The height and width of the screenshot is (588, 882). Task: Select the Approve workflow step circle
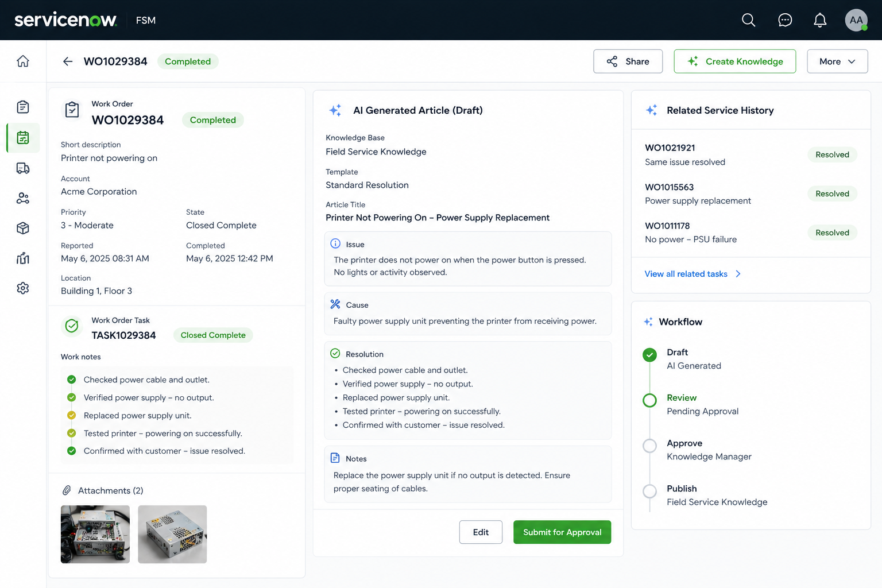tap(649, 446)
